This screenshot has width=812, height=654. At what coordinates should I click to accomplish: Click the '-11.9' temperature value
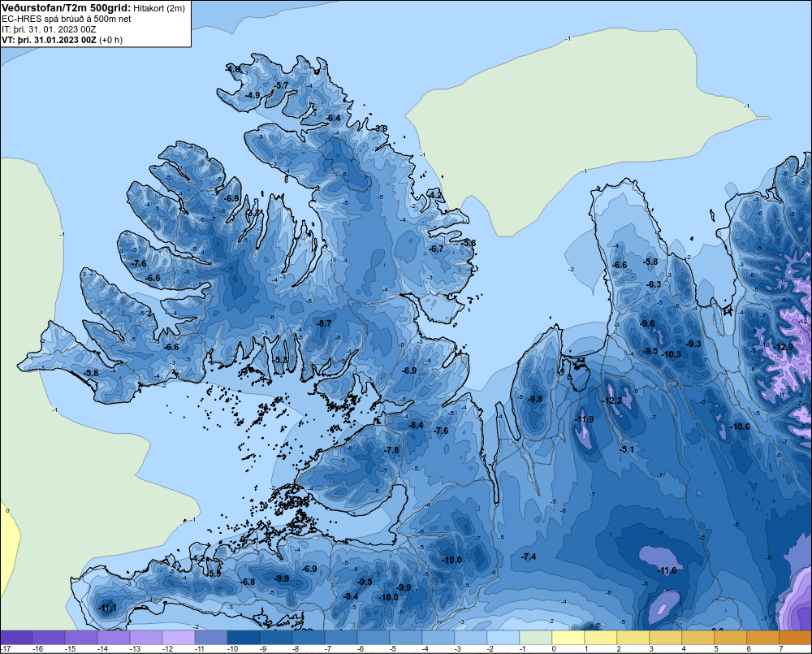point(584,419)
